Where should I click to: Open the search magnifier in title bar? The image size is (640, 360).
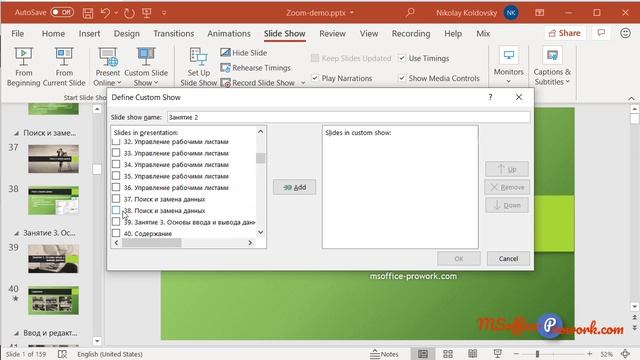pos(410,13)
